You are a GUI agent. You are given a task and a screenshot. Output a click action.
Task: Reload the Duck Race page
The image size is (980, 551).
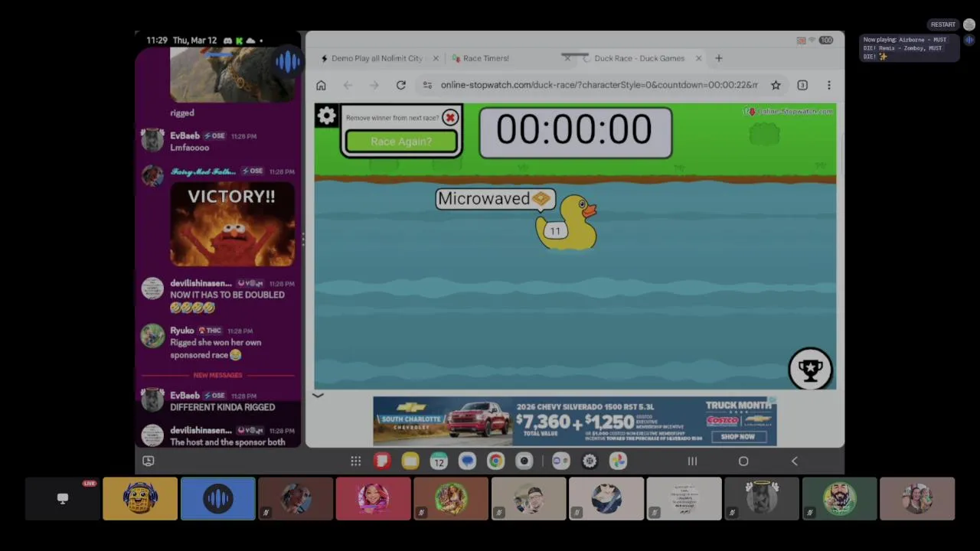(400, 85)
